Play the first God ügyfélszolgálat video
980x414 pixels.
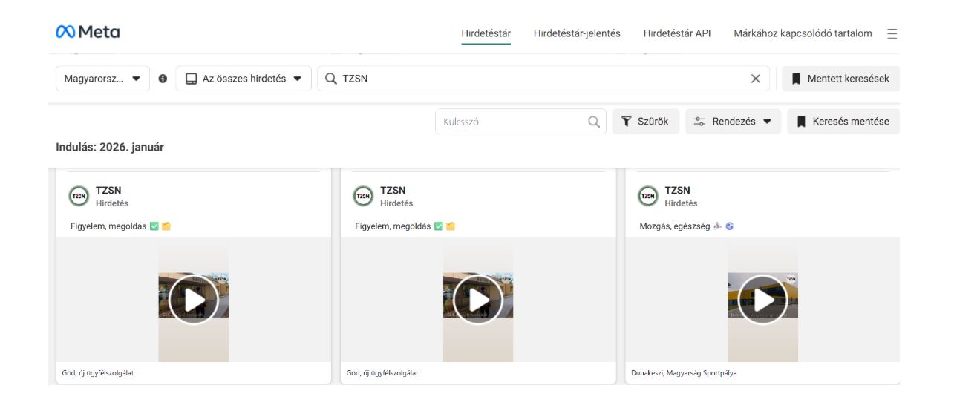click(x=193, y=300)
